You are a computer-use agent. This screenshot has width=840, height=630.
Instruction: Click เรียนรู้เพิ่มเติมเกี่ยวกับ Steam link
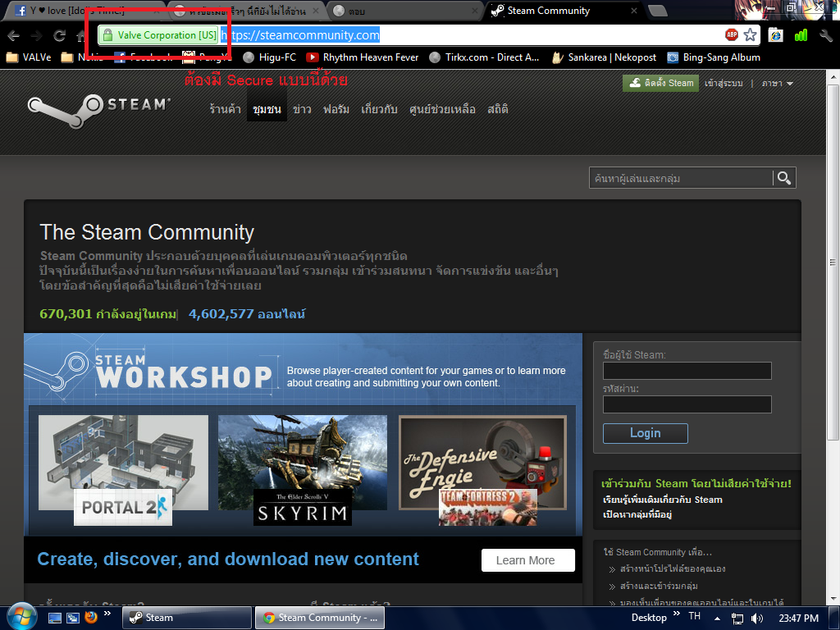pos(663,500)
